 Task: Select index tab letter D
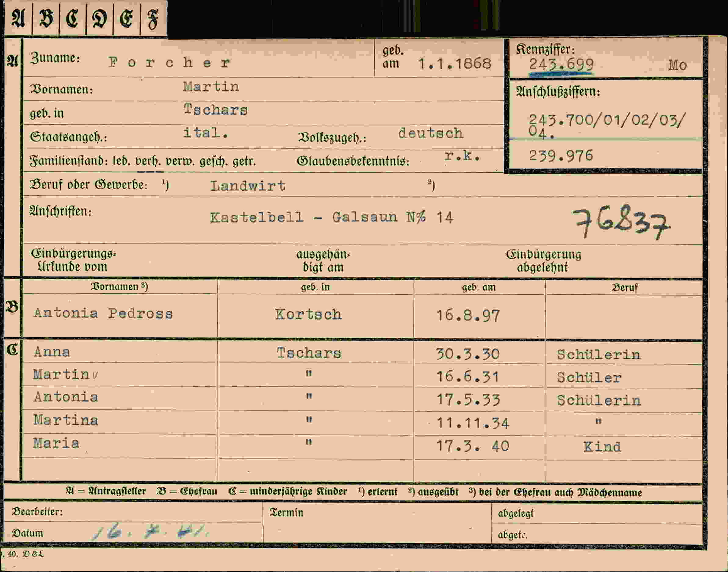click(99, 18)
